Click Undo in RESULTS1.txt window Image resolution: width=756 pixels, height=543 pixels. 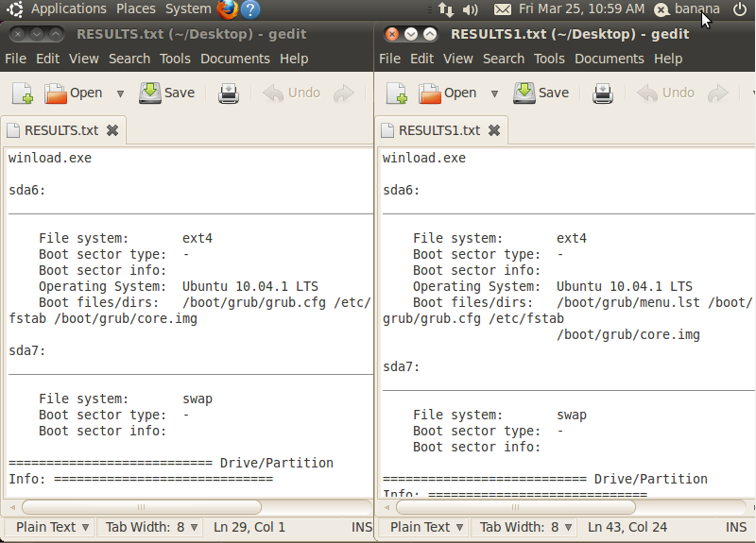(x=666, y=93)
